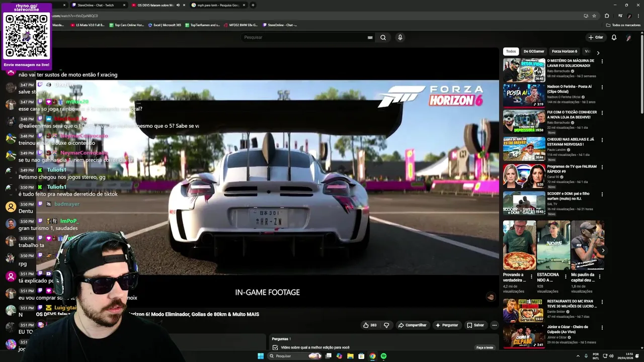Open 'MFD32 BMW E8x G...' bookmark

240,25
